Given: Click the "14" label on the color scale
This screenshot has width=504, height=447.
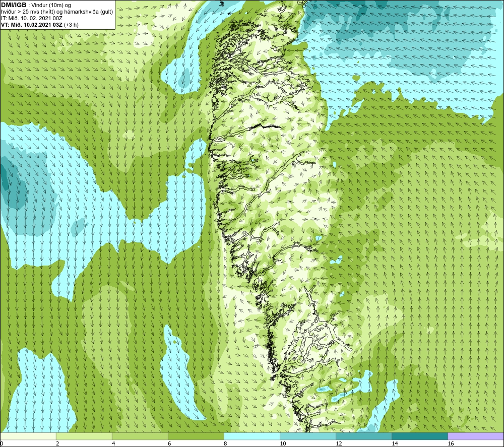Looking at the screenshot, I should pyautogui.click(x=395, y=444).
